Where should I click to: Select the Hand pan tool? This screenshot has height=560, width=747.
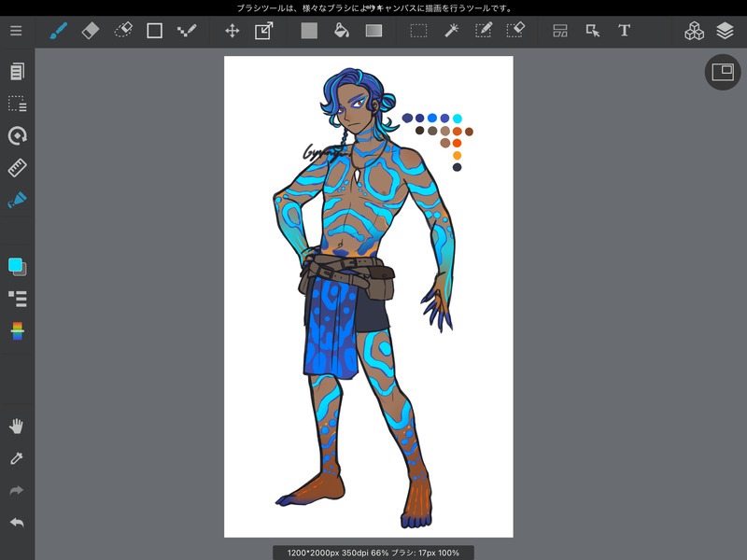coord(16,427)
